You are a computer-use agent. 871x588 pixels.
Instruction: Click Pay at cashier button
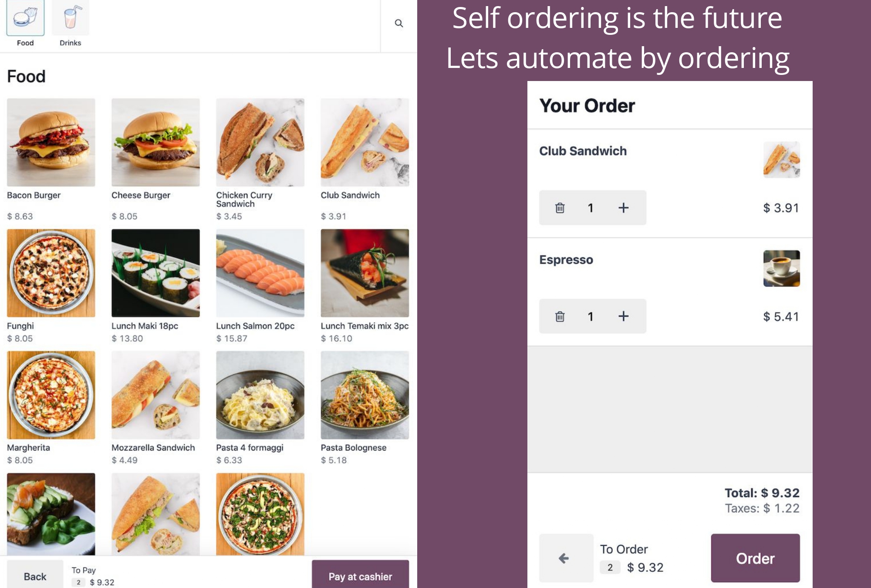[360, 576]
